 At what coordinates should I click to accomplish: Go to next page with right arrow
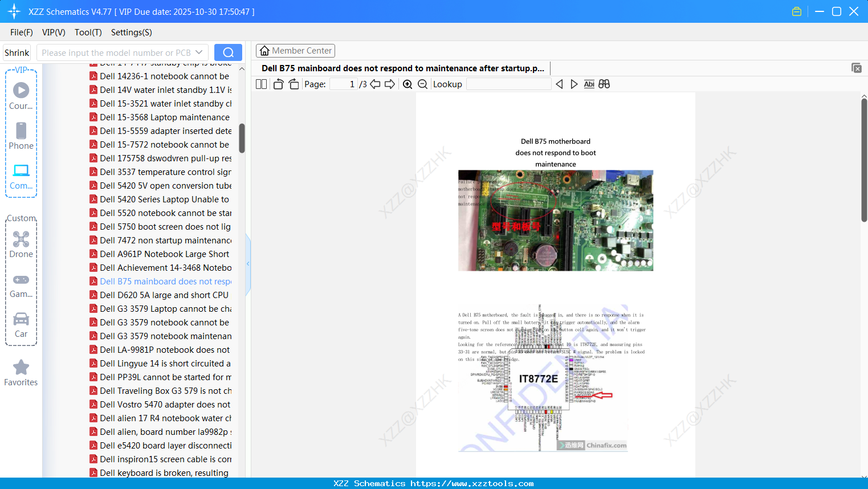pyautogui.click(x=390, y=84)
